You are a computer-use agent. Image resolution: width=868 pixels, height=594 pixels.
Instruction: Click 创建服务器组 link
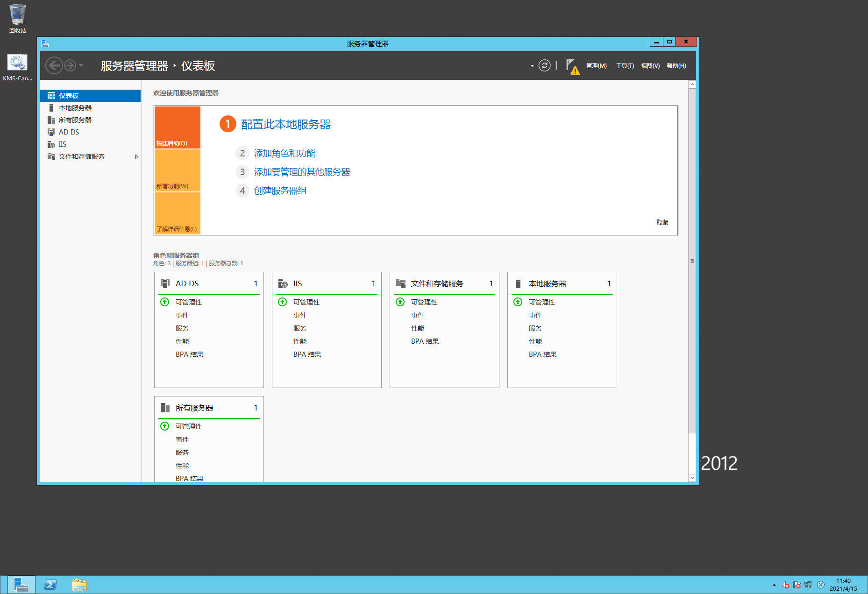click(x=280, y=191)
